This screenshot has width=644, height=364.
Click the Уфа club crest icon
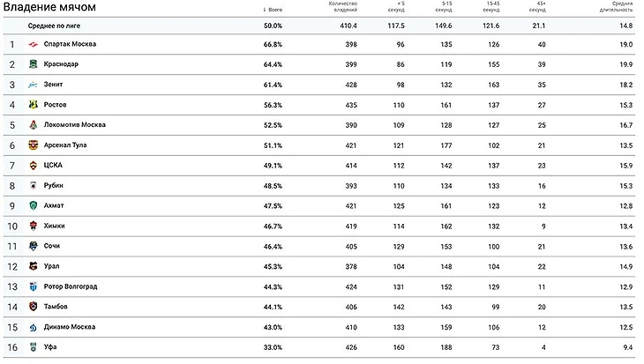point(33,347)
